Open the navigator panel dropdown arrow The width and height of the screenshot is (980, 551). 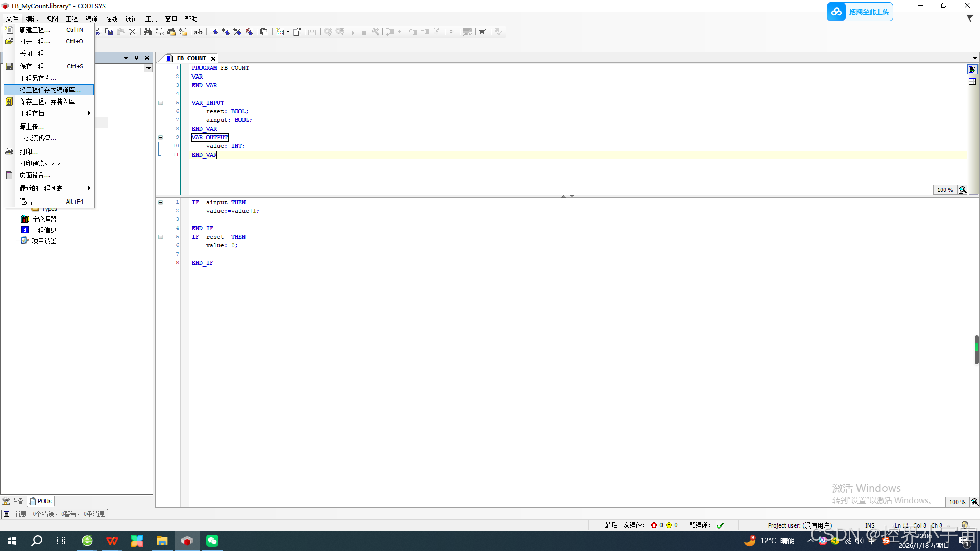pos(126,58)
